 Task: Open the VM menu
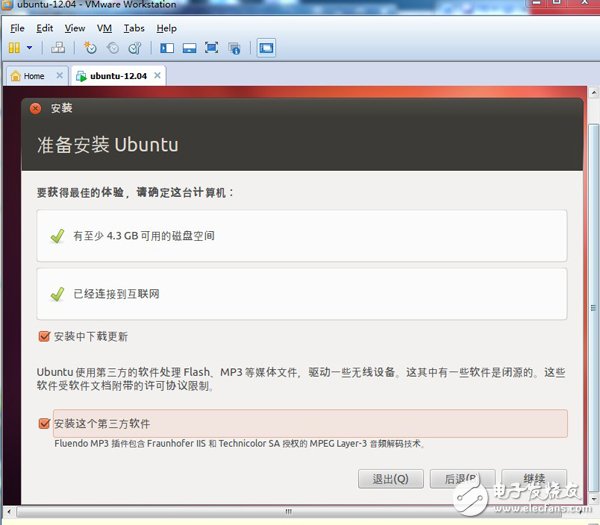pyautogui.click(x=104, y=28)
